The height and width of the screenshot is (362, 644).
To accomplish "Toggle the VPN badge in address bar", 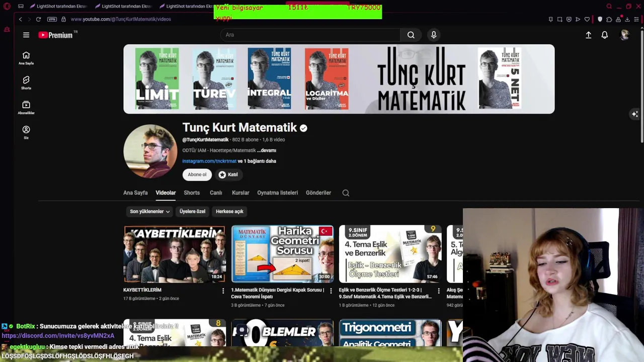I will 52,19.
